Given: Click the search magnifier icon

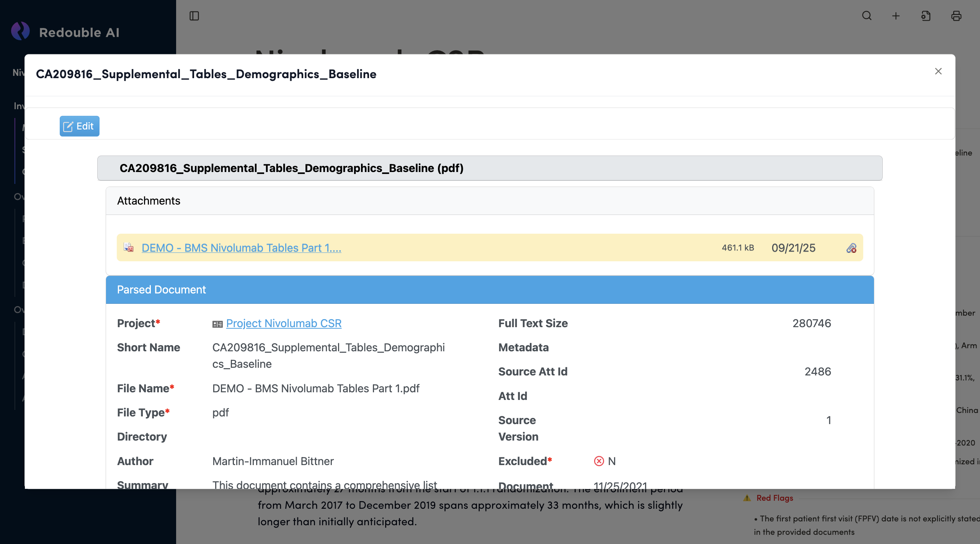Looking at the screenshot, I should 867,16.
